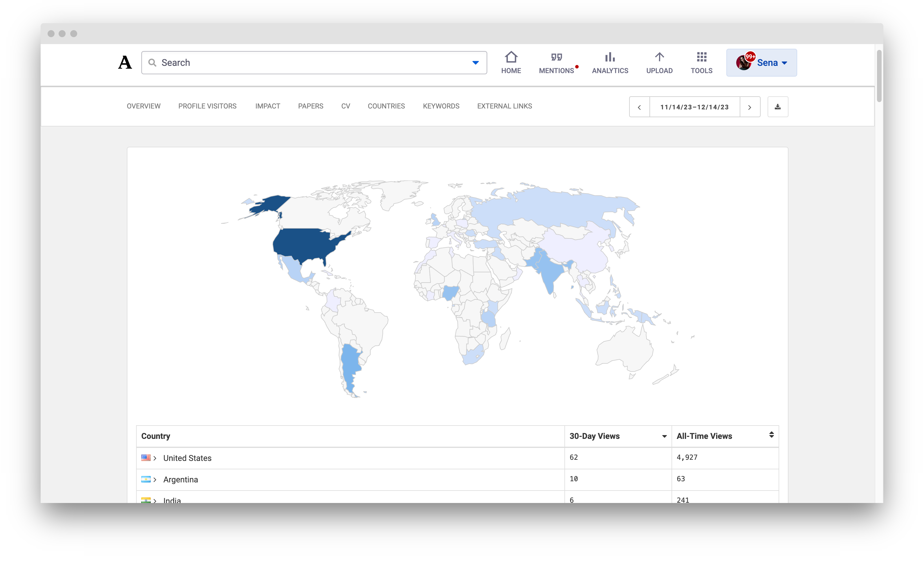
Task: Click the MENTIONS label text
Action: [556, 70]
